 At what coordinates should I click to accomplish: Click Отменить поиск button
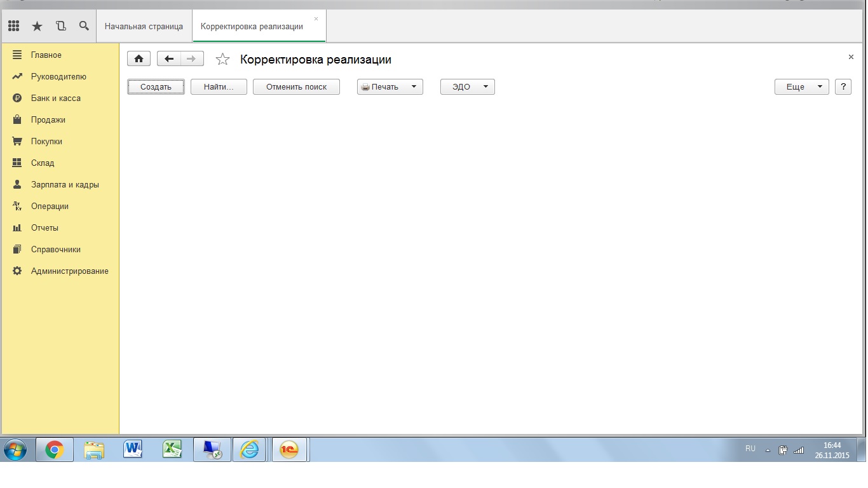point(296,87)
